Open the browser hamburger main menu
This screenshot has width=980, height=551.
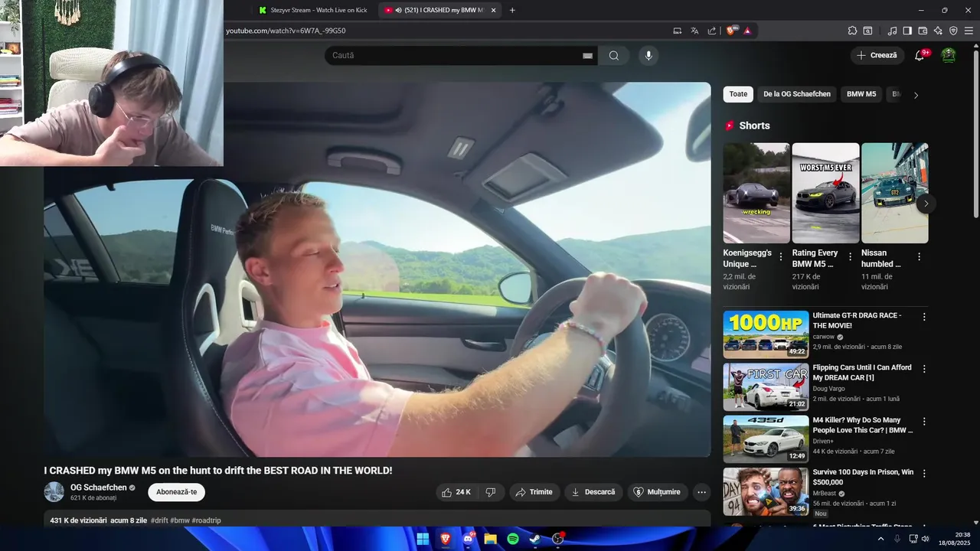point(969,31)
